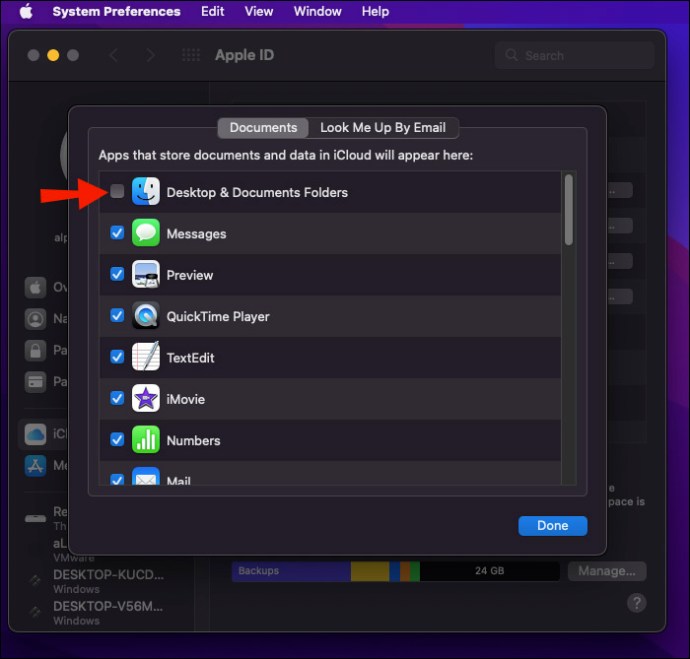Click the search magnifier icon
The width and height of the screenshot is (690, 659).
tap(511, 55)
